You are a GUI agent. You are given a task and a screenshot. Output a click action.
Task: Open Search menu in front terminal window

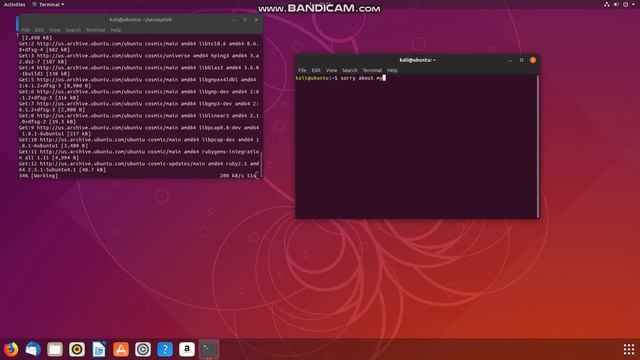pos(350,70)
